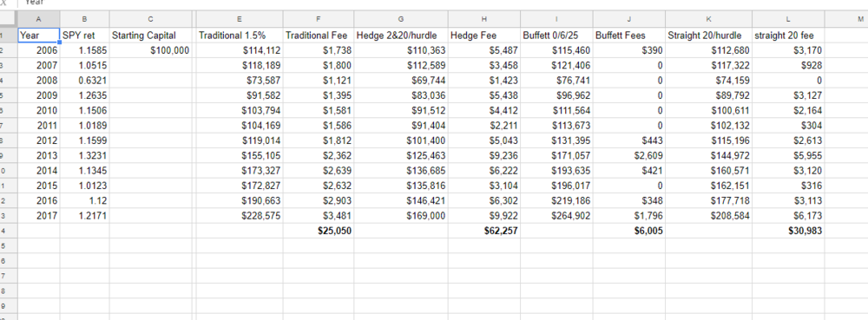Select column A header
The width and height of the screenshot is (868, 320).
coord(39,19)
